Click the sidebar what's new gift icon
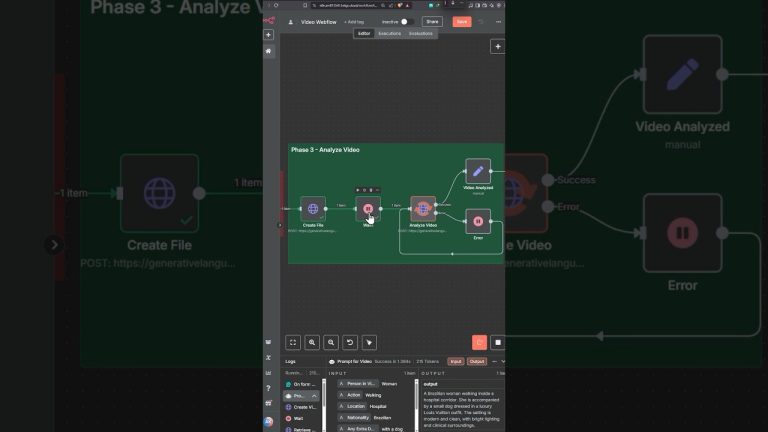Viewport: 768px width, 432px height. point(268,403)
